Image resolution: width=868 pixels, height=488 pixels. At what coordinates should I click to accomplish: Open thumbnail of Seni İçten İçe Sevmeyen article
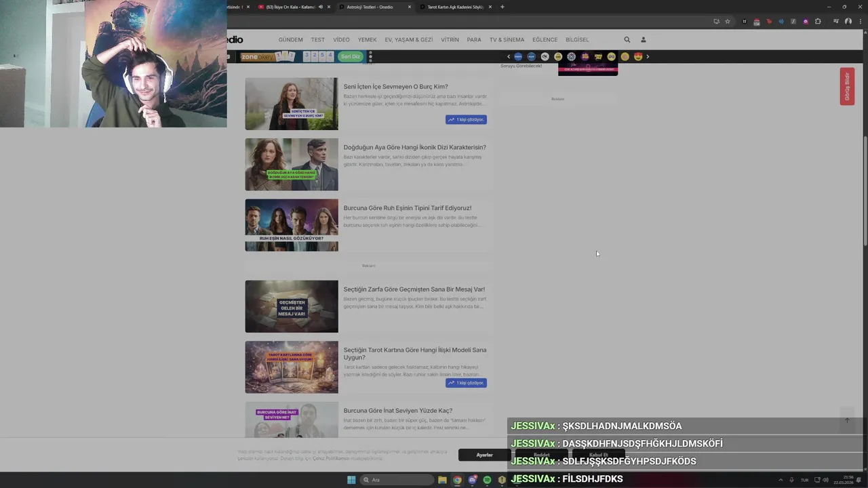(292, 104)
